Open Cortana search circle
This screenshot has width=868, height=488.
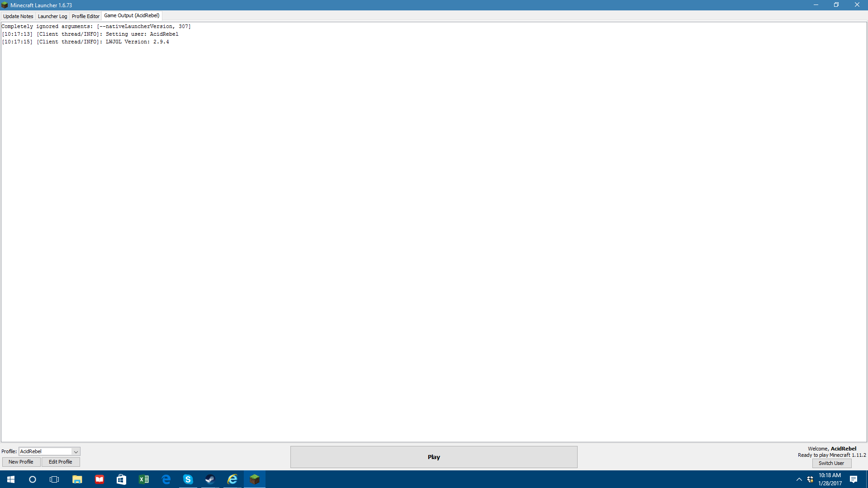coord(33,479)
